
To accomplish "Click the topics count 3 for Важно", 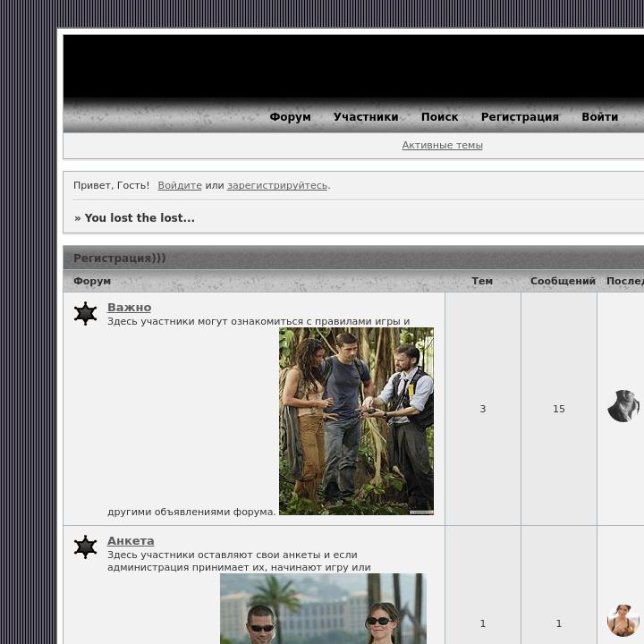I will (483, 409).
